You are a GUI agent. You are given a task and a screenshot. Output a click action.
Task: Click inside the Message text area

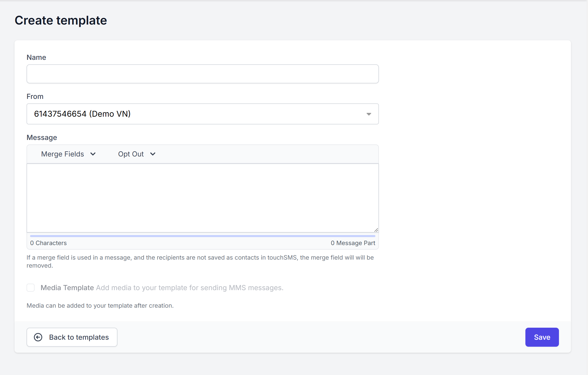point(202,198)
